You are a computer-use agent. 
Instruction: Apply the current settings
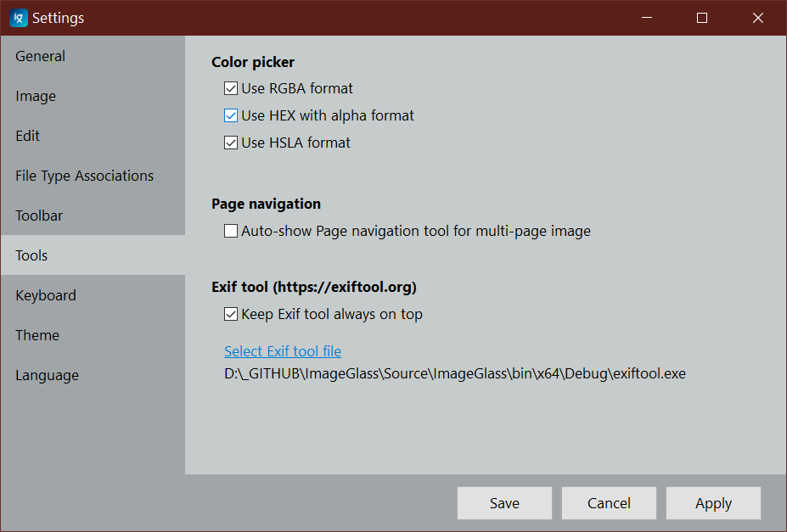coord(713,502)
